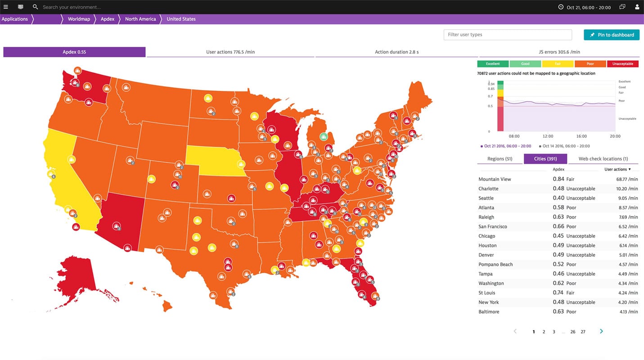Click the green city marker near Michigan
This screenshot has height=360, width=644.
point(323,136)
